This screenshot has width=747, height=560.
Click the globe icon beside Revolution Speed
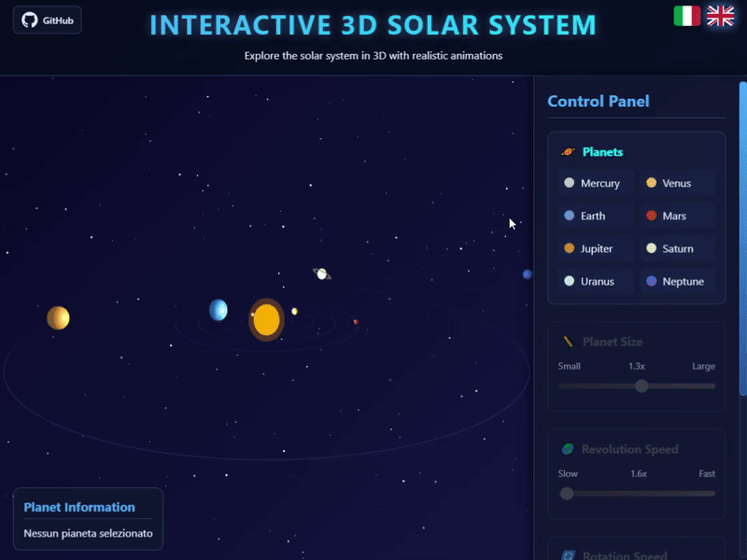coord(568,449)
